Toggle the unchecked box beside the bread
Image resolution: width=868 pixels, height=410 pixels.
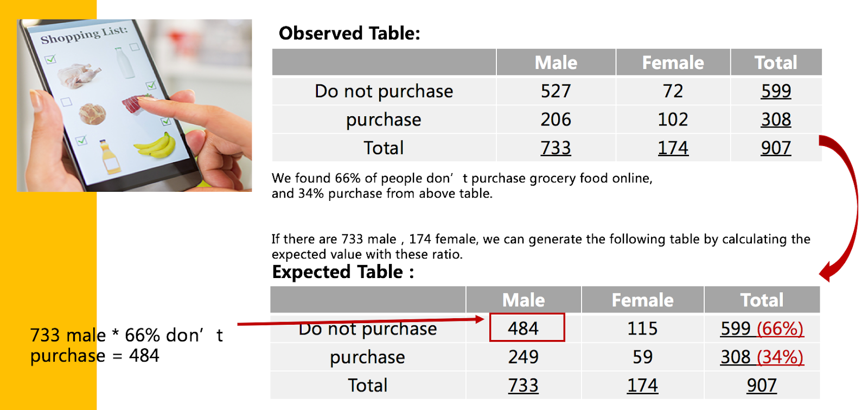[66, 102]
